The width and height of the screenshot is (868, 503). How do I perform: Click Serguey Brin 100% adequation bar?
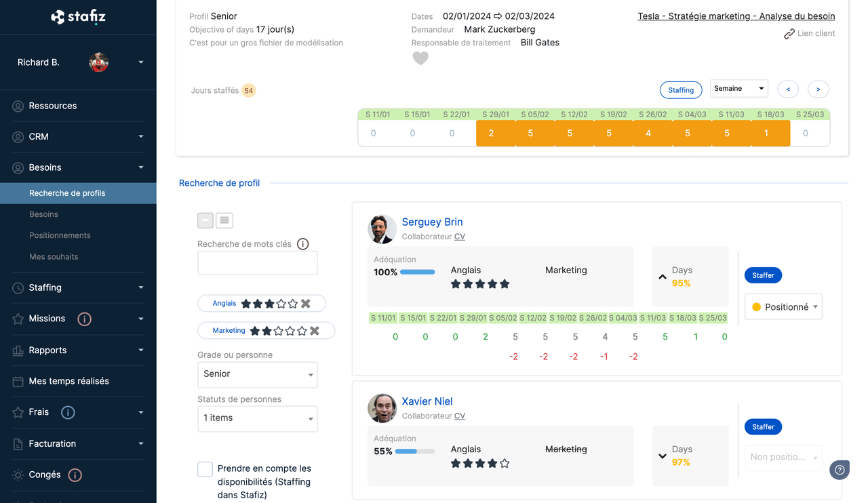coord(418,272)
